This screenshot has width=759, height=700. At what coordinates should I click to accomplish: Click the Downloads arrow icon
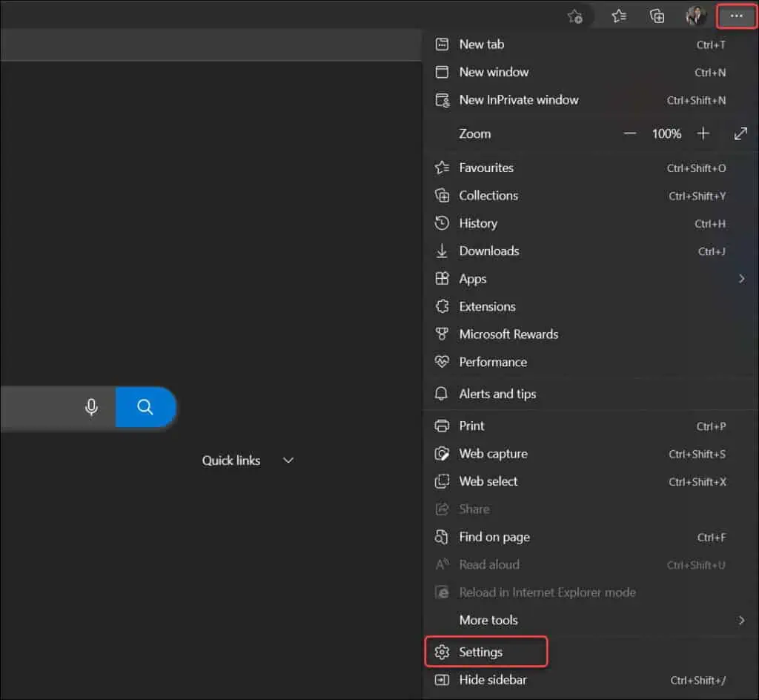(x=442, y=251)
